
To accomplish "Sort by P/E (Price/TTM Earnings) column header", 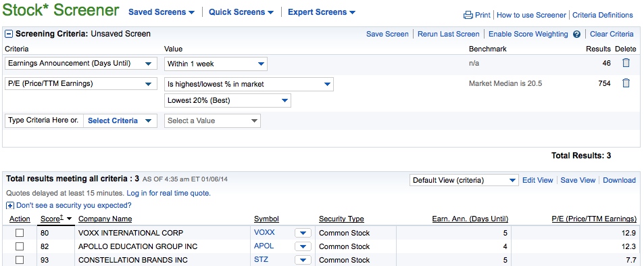I will coord(594,219).
